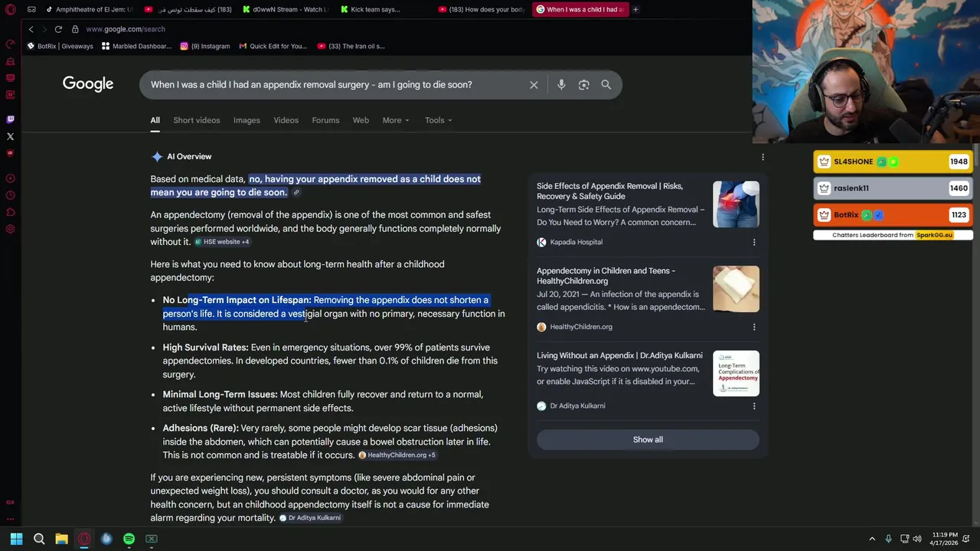The image size is (980, 551).
Task: Open File Explorer from taskbar
Action: (61, 539)
